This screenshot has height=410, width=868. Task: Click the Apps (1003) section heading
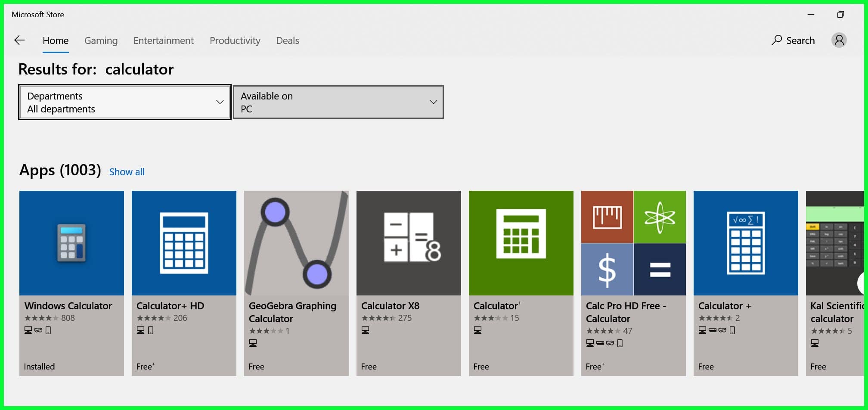pos(60,171)
